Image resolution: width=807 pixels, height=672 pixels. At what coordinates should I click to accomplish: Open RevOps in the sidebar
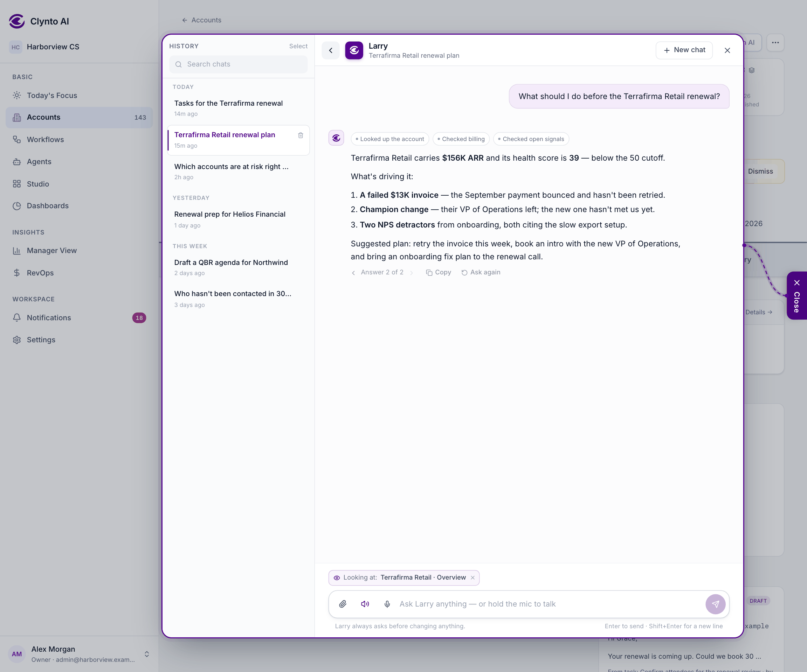79,273
